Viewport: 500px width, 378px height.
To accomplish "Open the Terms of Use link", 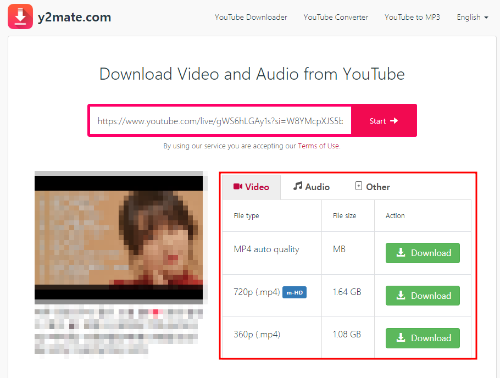I will (318, 146).
